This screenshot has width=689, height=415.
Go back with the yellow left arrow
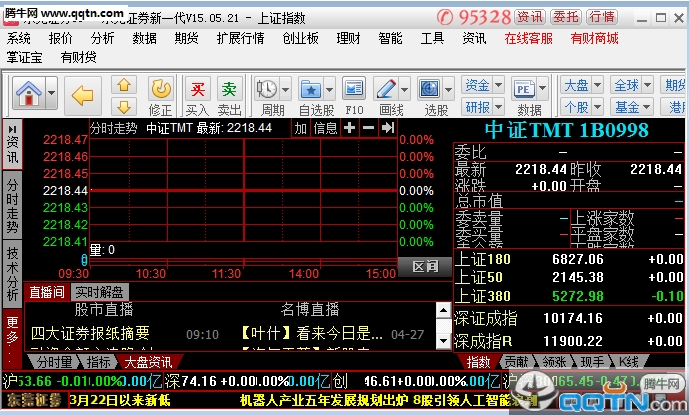pyautogui.click(x=83, y=96)
